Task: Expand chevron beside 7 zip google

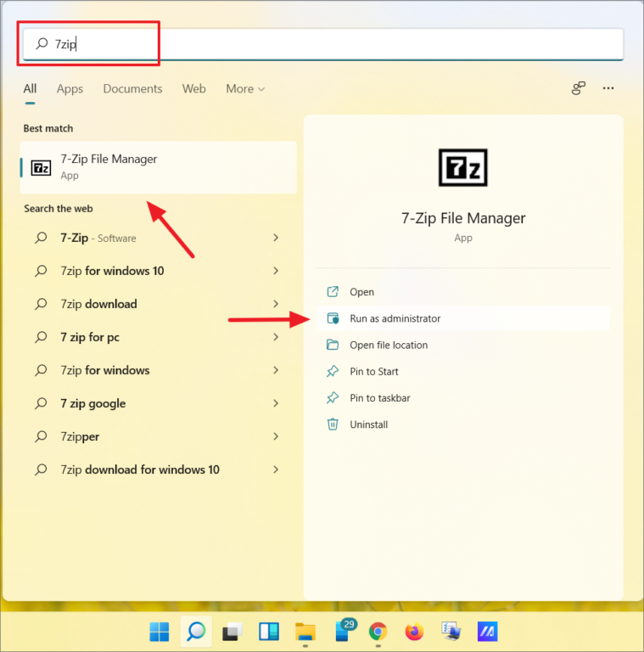Action: (x=276, y=403)
